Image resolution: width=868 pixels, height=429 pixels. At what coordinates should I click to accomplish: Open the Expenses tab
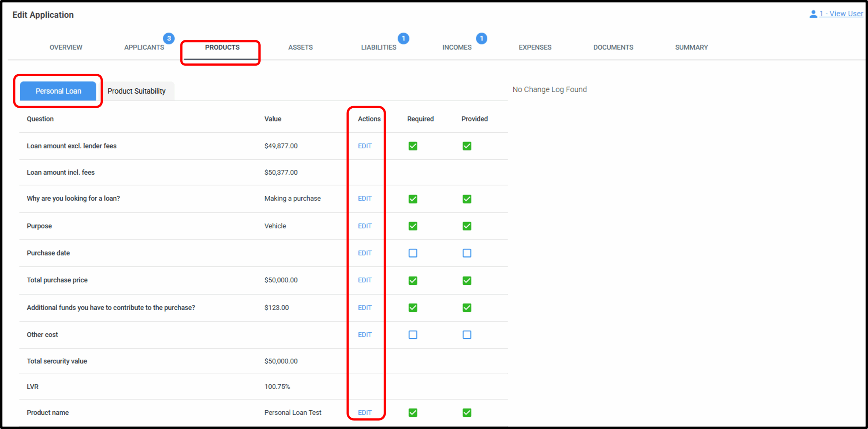(x=535, y=48)
